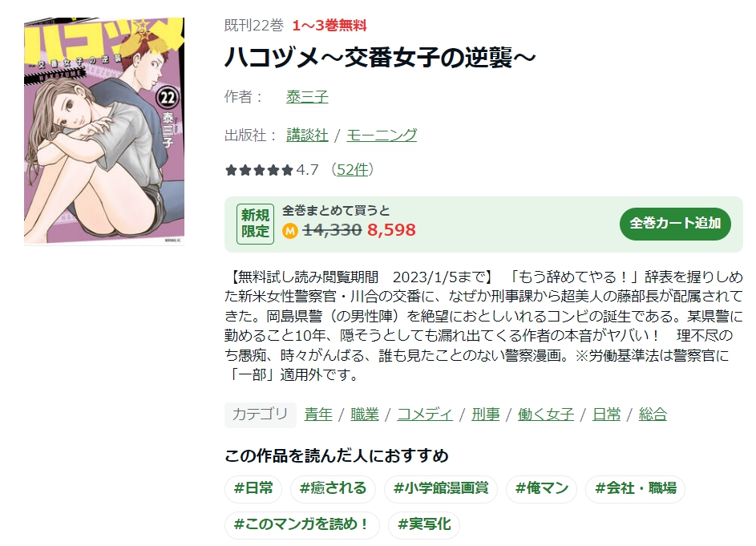Viewport: 756px width, 546px height.
Task: Select the コメディ category link
Action: 425,415
